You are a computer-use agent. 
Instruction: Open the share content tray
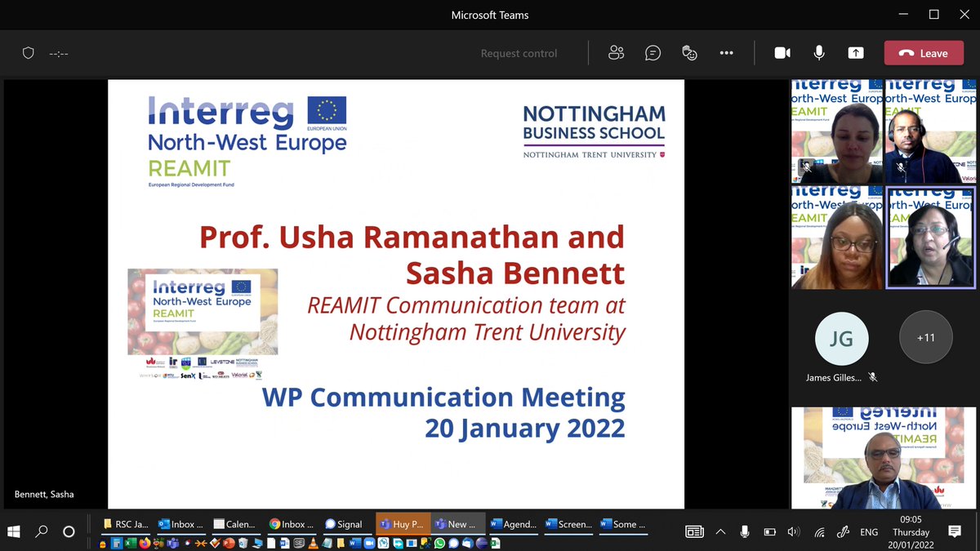pos(855,53)
